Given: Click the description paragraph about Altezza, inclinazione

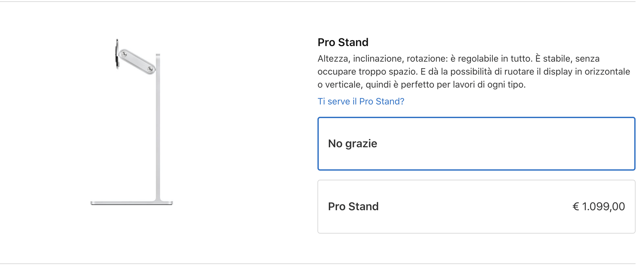Looking at the screenshot, I should pyautogui.click(x=474, y=71).
